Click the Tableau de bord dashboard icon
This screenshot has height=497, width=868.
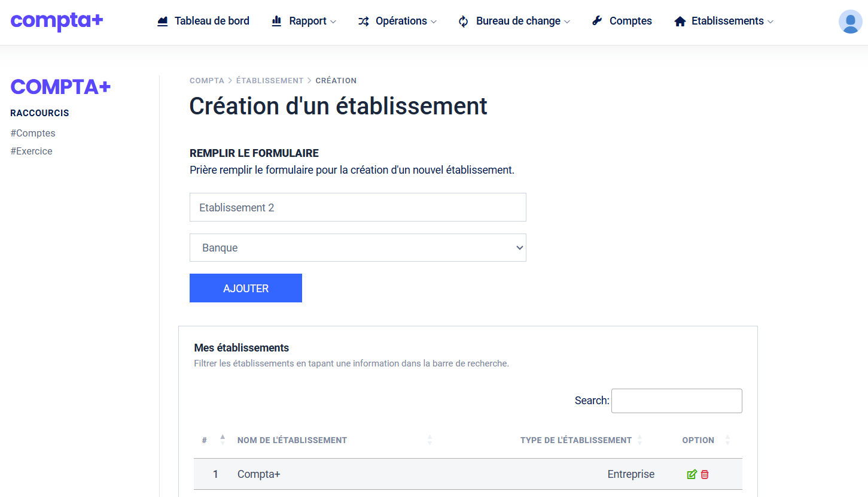click(162, 20)
